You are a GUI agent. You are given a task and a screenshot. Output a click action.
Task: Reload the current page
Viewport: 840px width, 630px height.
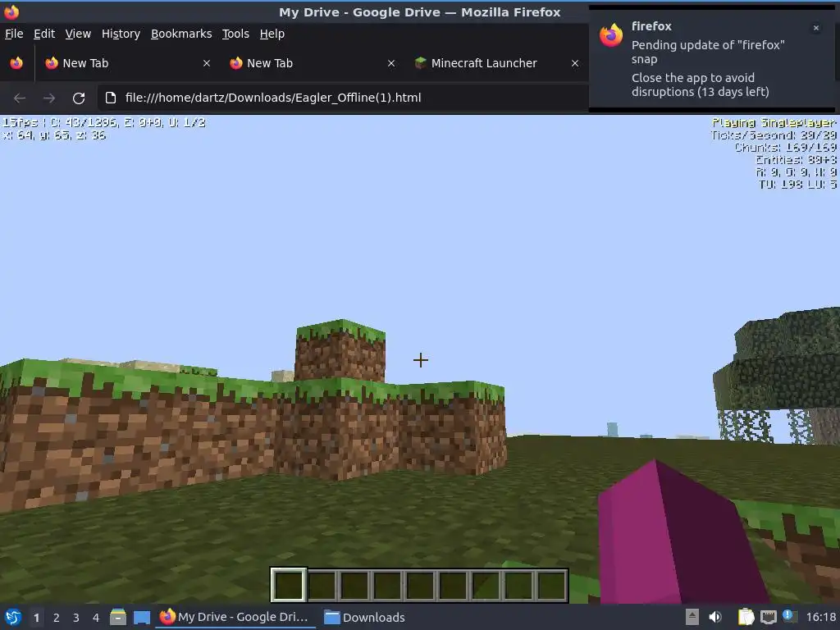[79, 98]
